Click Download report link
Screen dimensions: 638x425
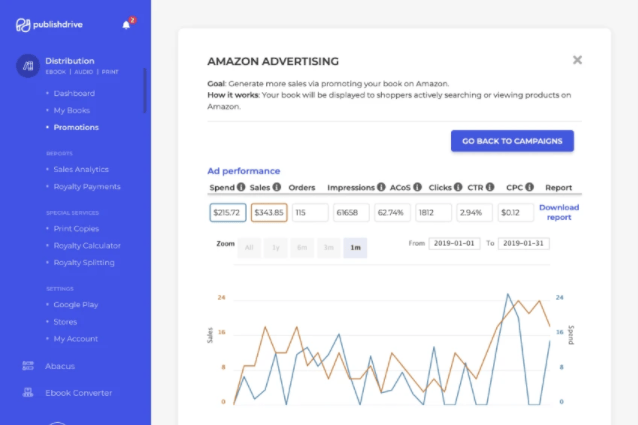click(x=559, y=212)
